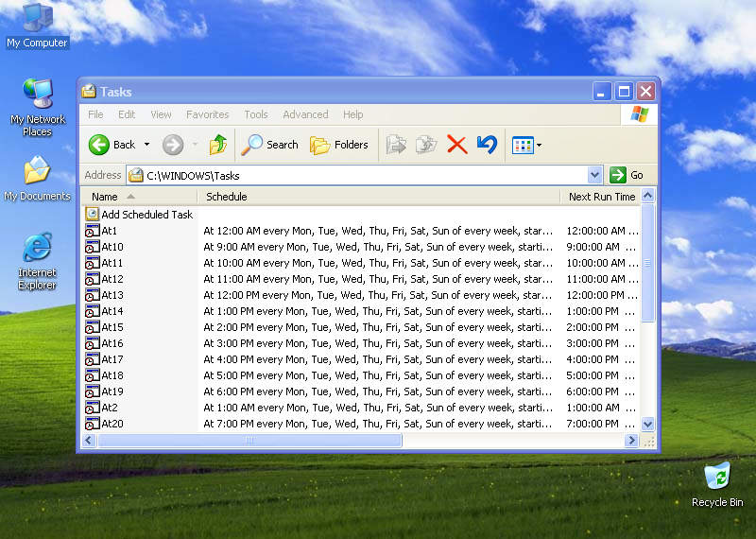Click the horizontal scrollbar left arrow
The image size is (756, 539).
[89, 440]
